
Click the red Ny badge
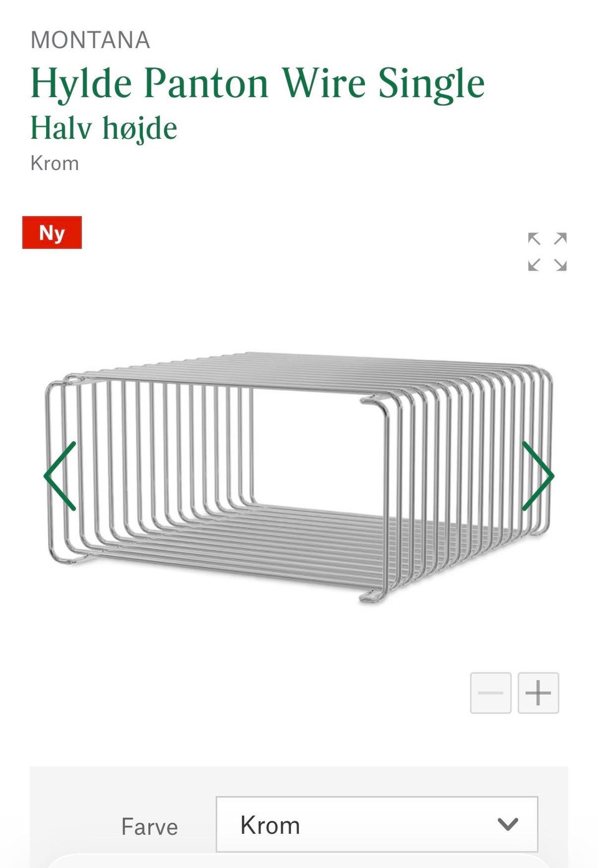click(52, 232)
